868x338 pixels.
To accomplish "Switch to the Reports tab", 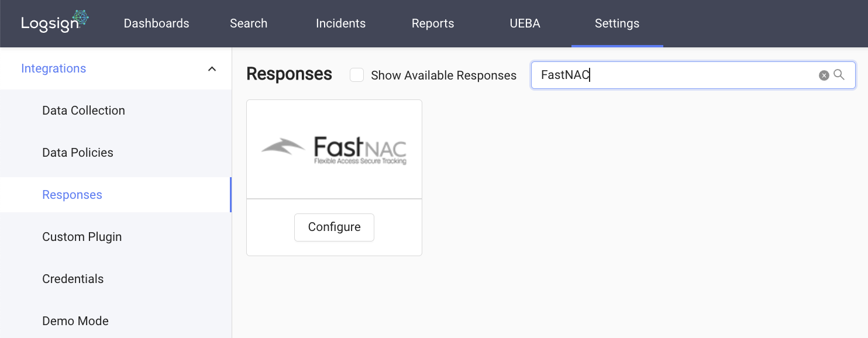I will click(x=433, y=23).
